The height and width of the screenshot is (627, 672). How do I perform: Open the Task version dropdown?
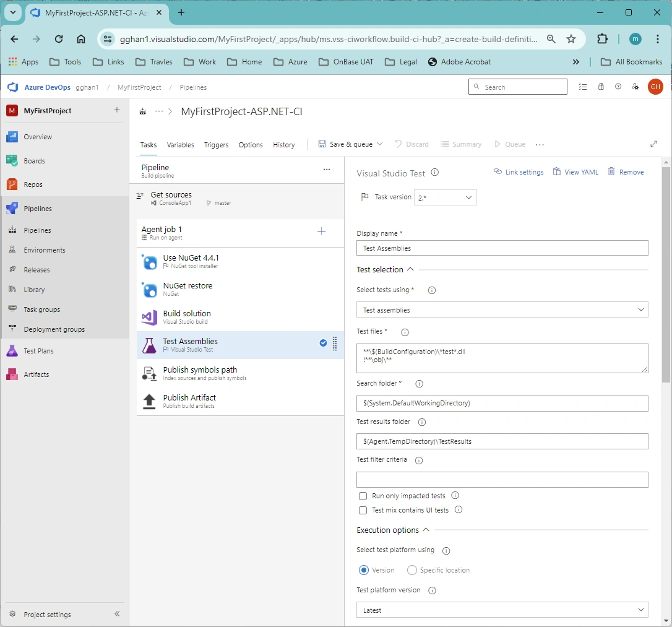[x=446, y=197]
